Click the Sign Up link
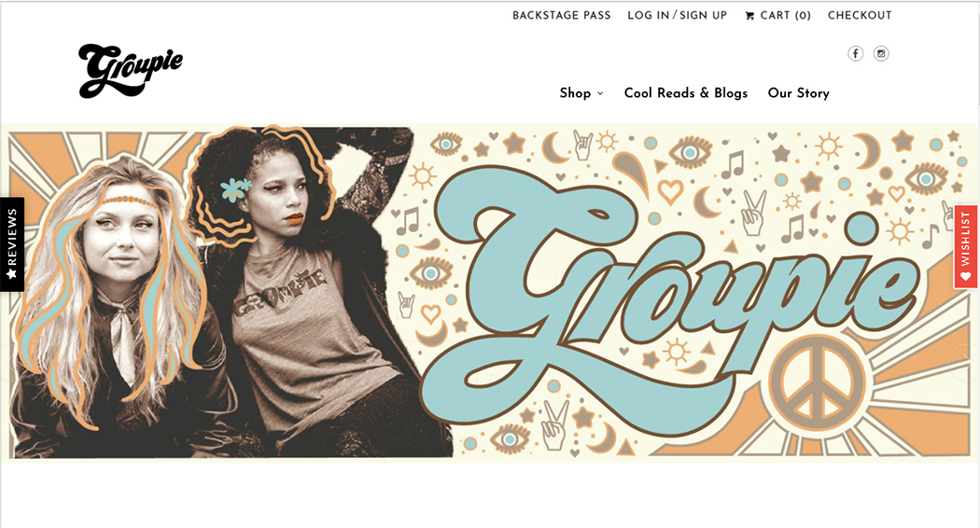Screen dimensions: 980x528 703,16
